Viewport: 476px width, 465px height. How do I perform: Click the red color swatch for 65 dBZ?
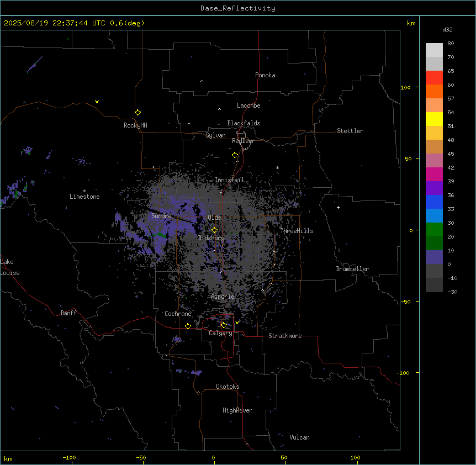tap(434, 77)
